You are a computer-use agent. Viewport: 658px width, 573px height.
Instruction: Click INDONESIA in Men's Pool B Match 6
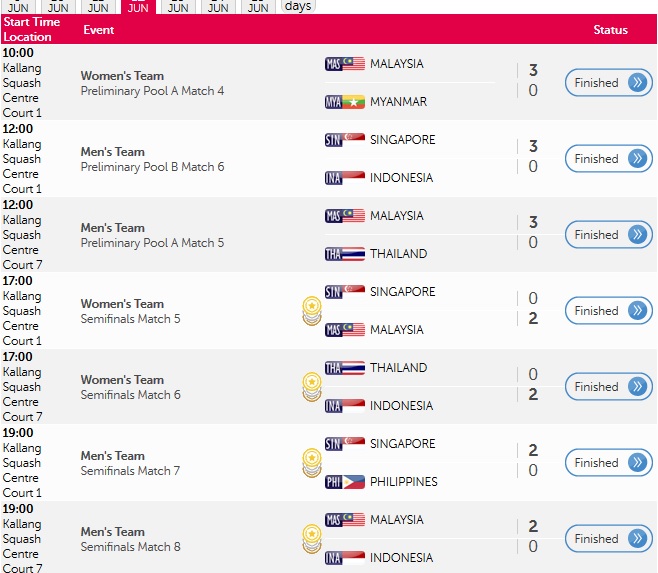401,178
